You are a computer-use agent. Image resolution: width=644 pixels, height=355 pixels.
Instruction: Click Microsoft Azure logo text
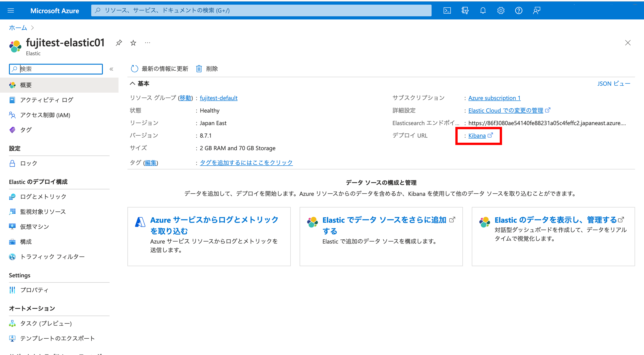click(54, 11)
